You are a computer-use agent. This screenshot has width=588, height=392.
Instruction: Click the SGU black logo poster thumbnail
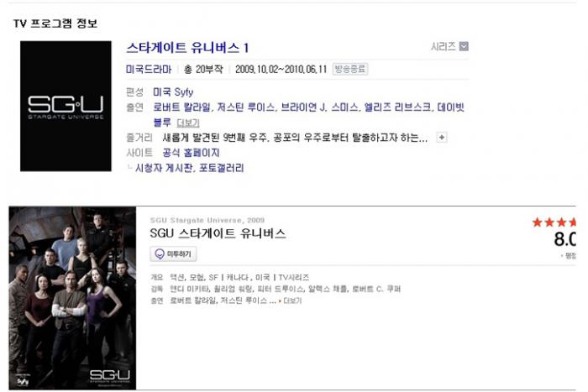[x=66, y=106]
